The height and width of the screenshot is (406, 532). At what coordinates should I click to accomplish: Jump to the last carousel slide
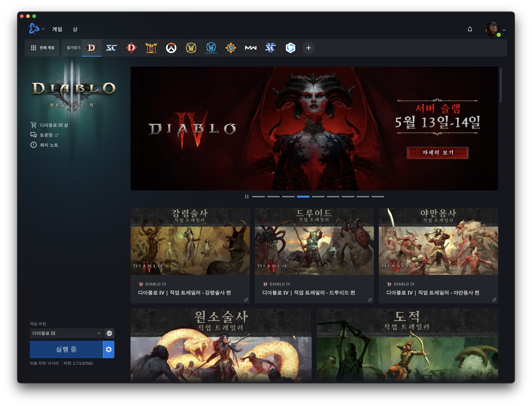pos(378,197)
